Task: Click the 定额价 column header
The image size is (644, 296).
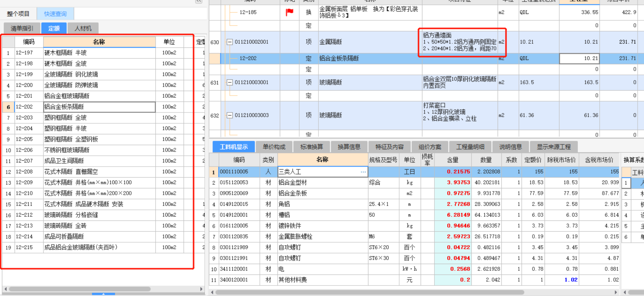Action: tap(532, 160)
